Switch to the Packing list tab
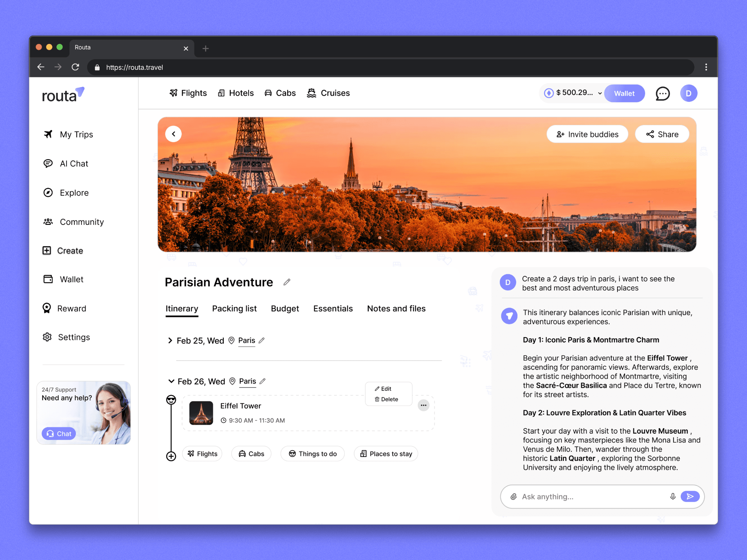747x560 pixels. pos(234,309)
